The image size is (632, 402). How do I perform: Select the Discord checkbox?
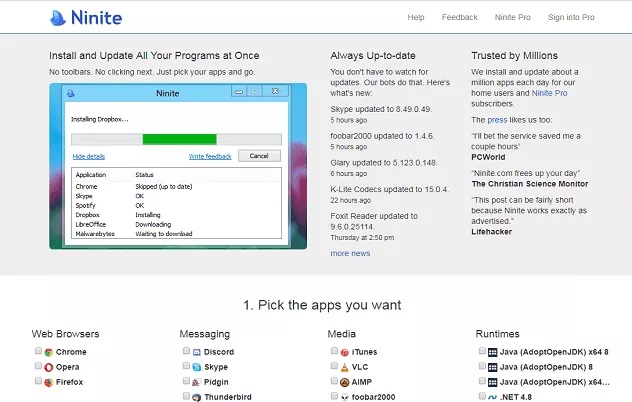186,351
